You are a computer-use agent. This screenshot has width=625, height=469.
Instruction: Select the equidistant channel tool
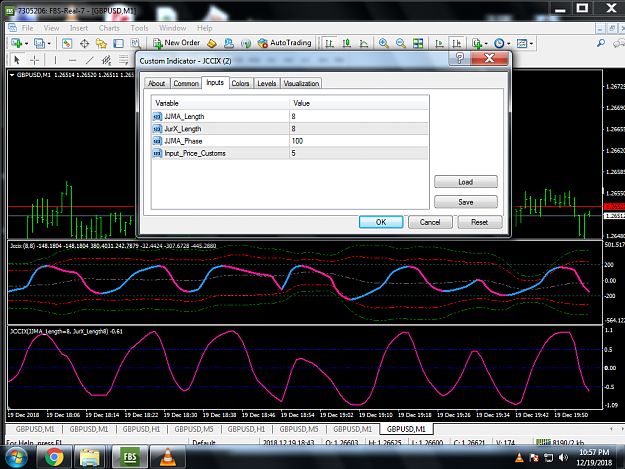click(106, 60)
